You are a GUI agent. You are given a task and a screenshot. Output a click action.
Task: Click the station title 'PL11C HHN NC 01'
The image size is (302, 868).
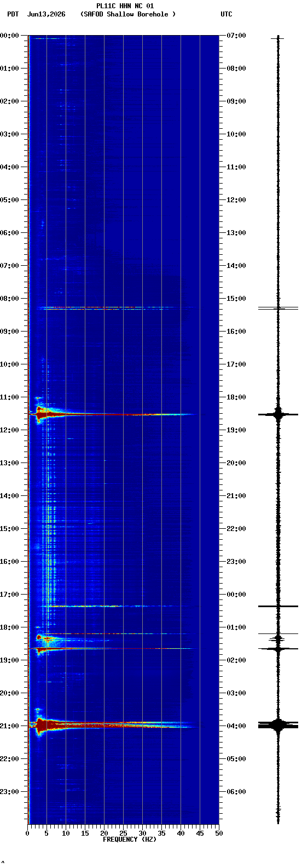coord(125,6)
